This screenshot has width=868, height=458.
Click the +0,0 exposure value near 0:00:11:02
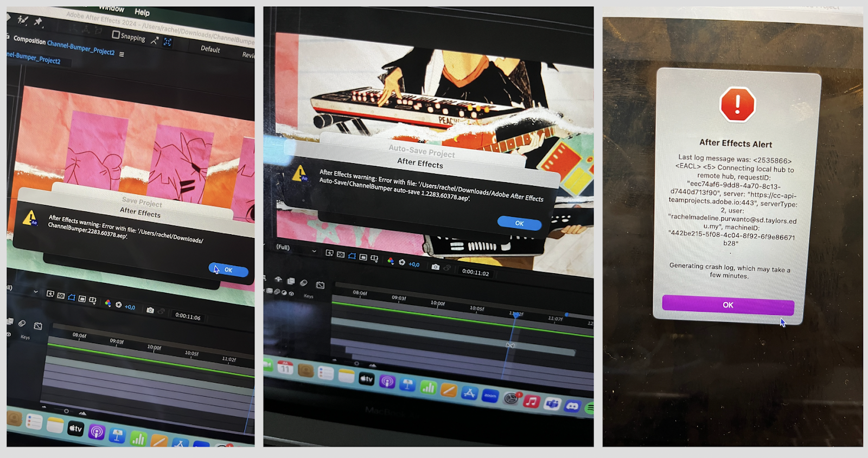point(414,265)
